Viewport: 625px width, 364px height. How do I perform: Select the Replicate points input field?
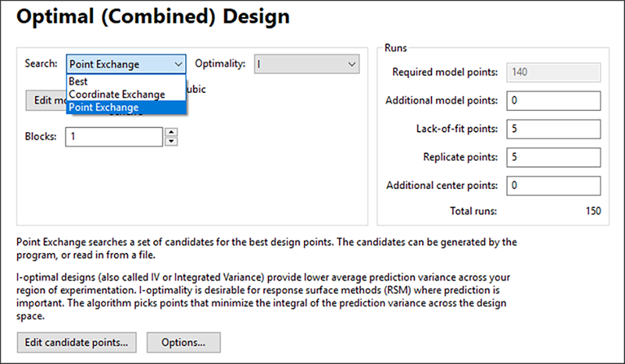click(x=552, y=157)
